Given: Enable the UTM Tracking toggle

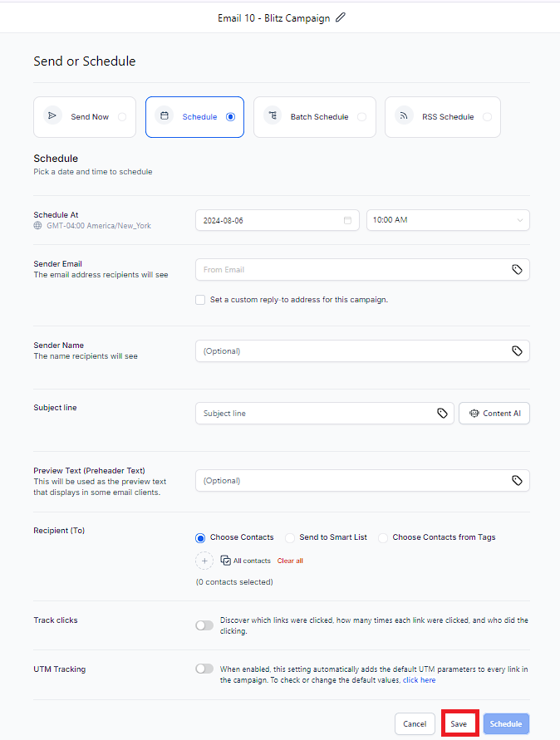Looking at the screenshot, I should pyautogui.click(x=204, y=669).
